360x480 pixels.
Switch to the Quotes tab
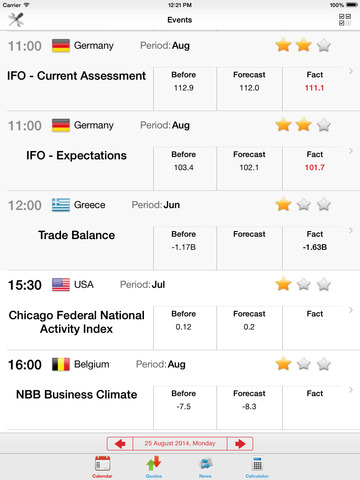point(154,467)
